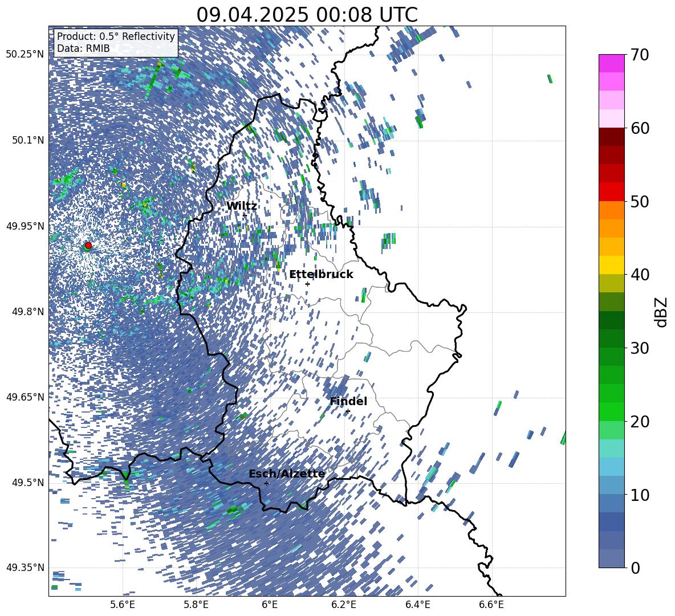Viewport: 675px width, 616px height.
Task: Click the 6.6°E longitude label
Action: (491, 605)
